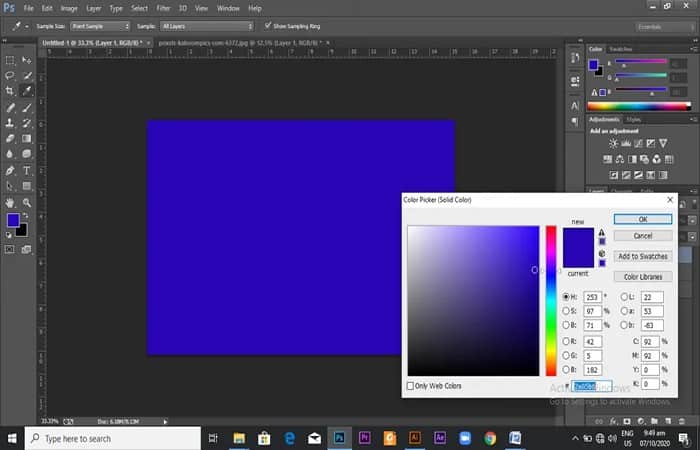Open the tool preset picker arrow
The width and height of the screenshot is (700, 450).
pos(26,26)
